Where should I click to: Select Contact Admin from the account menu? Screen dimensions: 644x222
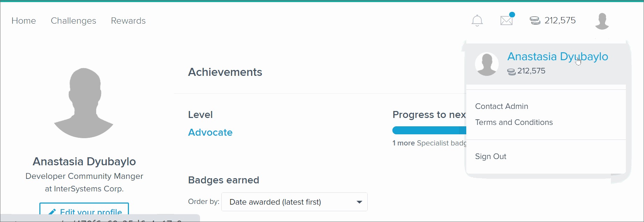coord(501,106)
